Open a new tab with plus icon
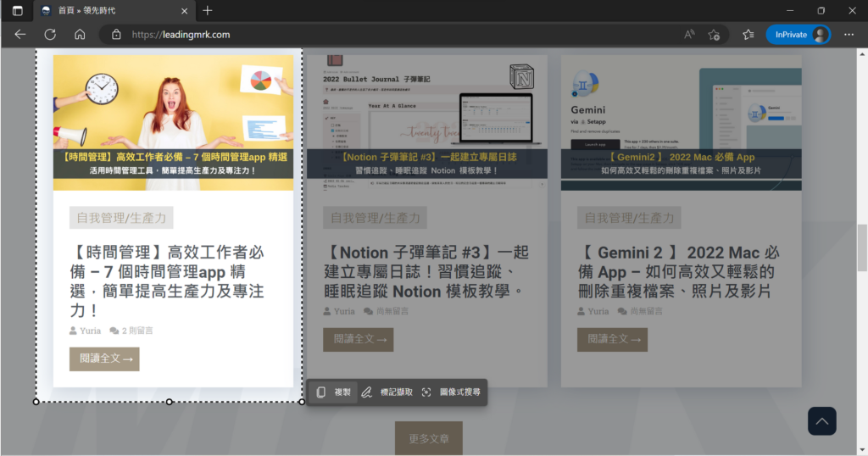Screen dimensions: 868x456 point(208,10)
